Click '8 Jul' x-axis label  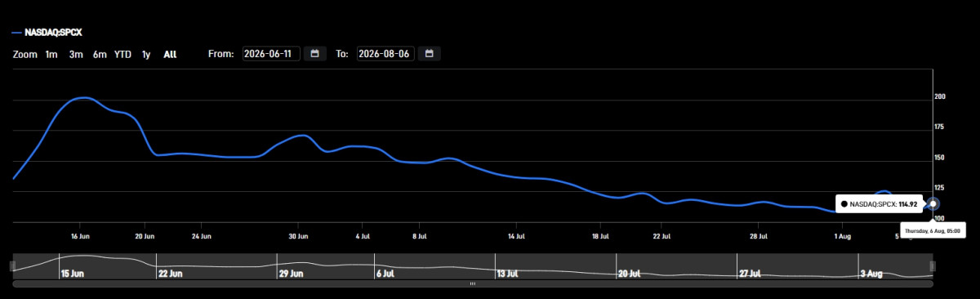pos(419,236)
